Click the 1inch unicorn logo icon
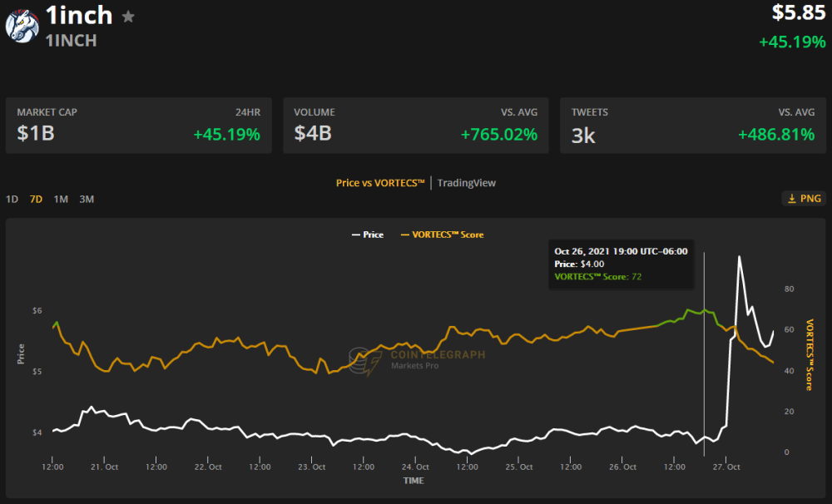 [x=22, y=26]
